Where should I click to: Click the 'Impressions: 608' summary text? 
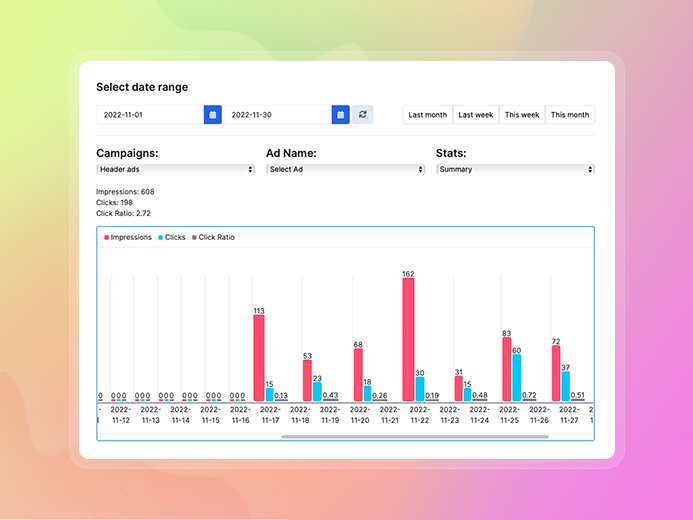point(125,192)
